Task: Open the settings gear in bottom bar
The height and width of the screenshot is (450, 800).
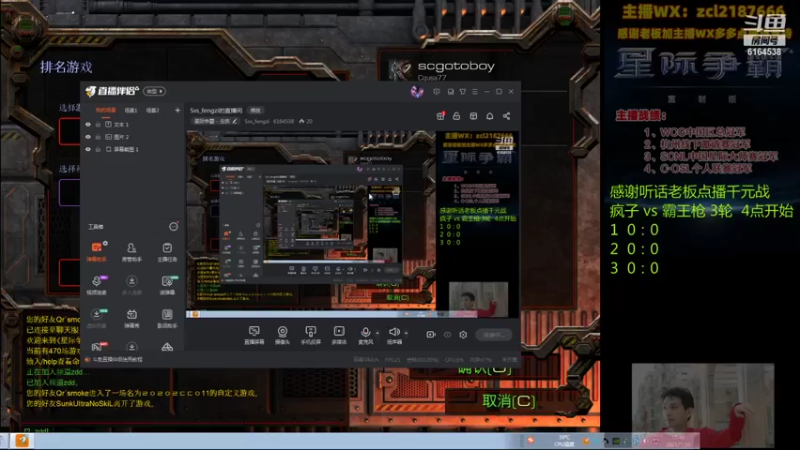Action: [463, 335]
